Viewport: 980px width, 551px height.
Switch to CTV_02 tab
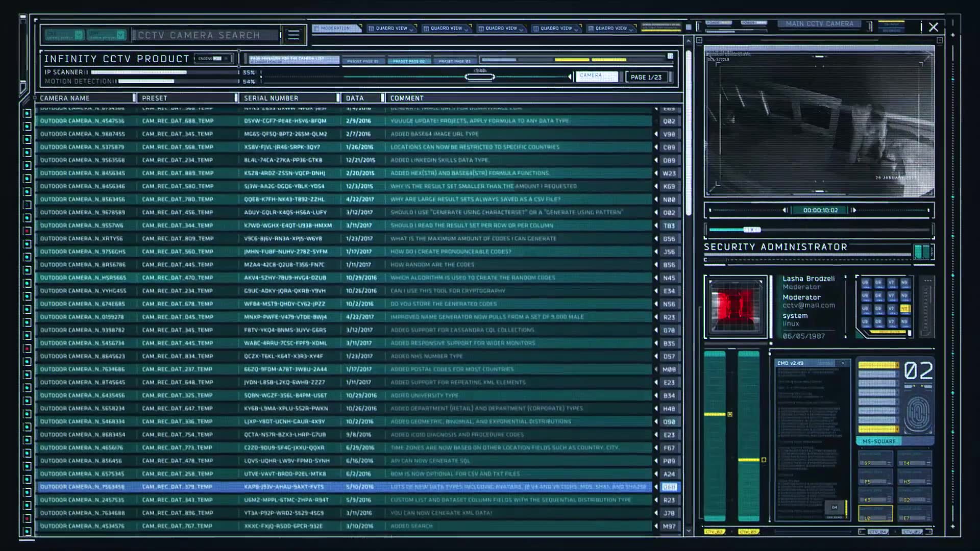(x=715, y=532)
